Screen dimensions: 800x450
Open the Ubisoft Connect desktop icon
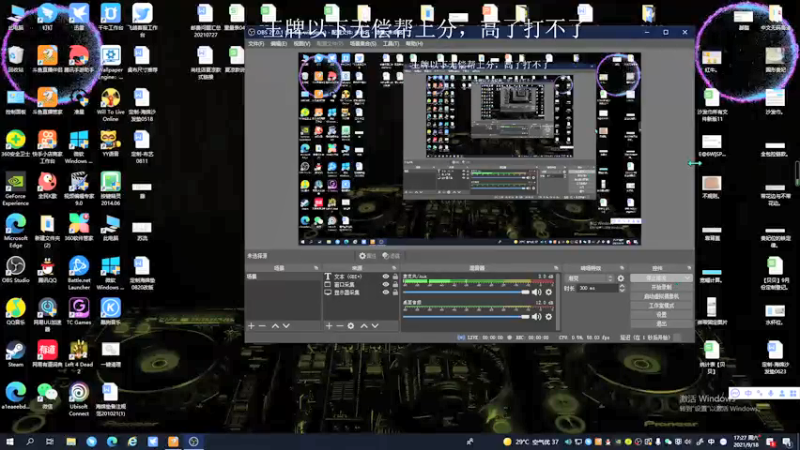tap(79, 399)
